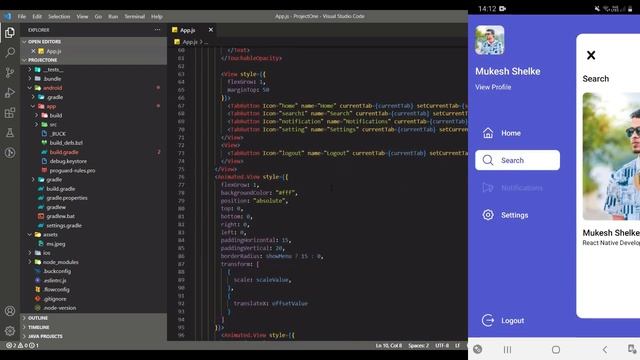Image resolution: width=640 pixels, height=360 pixels.
Task: Click the Spaces: 2 status entry
Action: [418, 345]
